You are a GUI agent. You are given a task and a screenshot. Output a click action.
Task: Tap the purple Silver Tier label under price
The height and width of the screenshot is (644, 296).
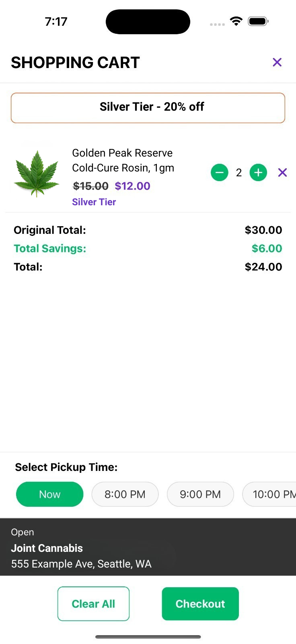[94, 202]
